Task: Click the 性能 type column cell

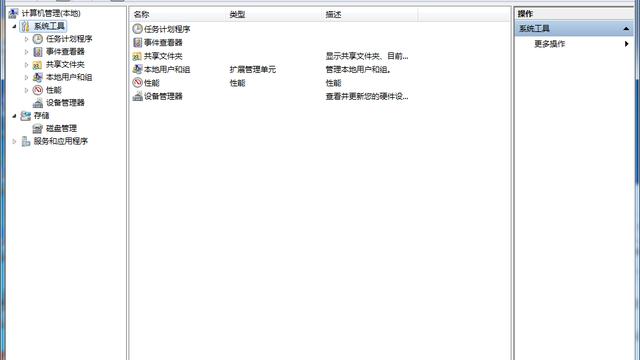Action: click(x=237, y=83)
